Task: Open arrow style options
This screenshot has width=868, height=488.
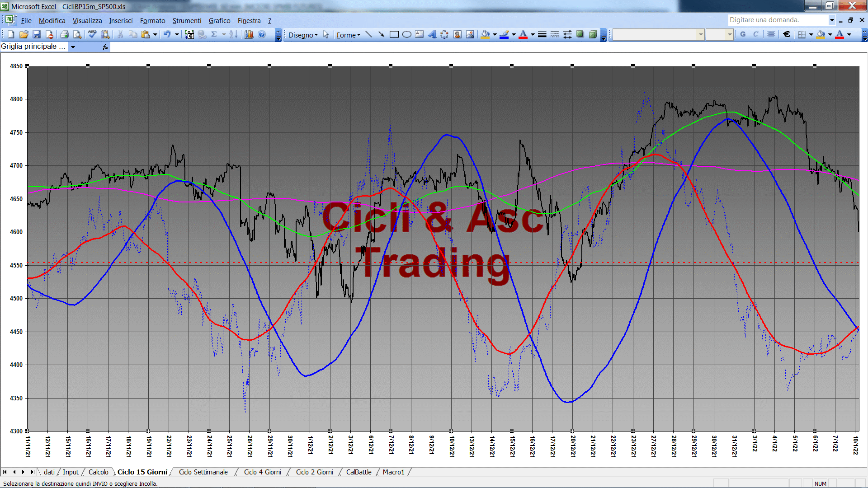Action: [x=567, y=34]
